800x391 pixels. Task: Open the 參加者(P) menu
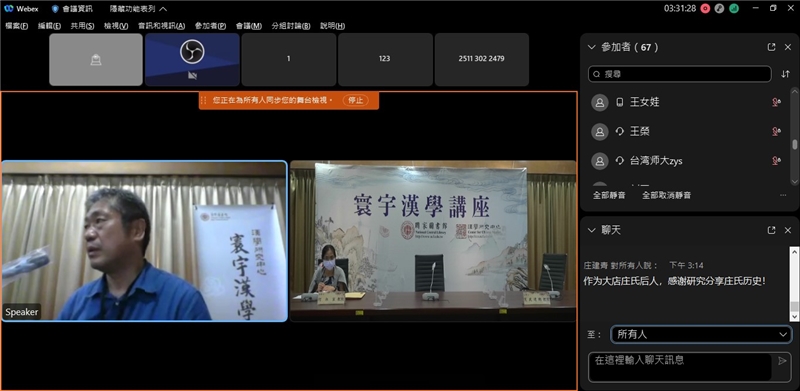tap(210, 26)
